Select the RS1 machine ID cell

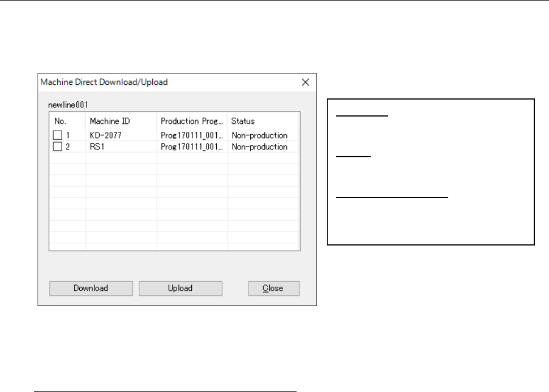(97, 147)
